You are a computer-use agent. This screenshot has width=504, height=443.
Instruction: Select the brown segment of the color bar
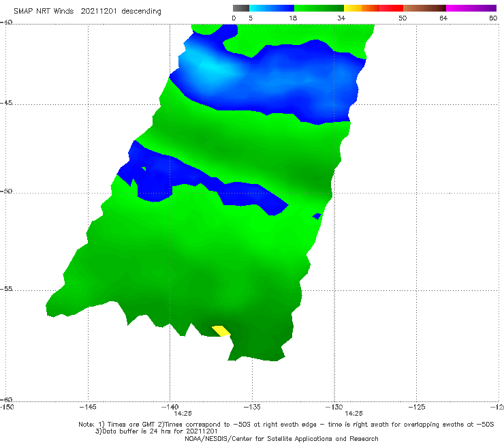[424, 8]
